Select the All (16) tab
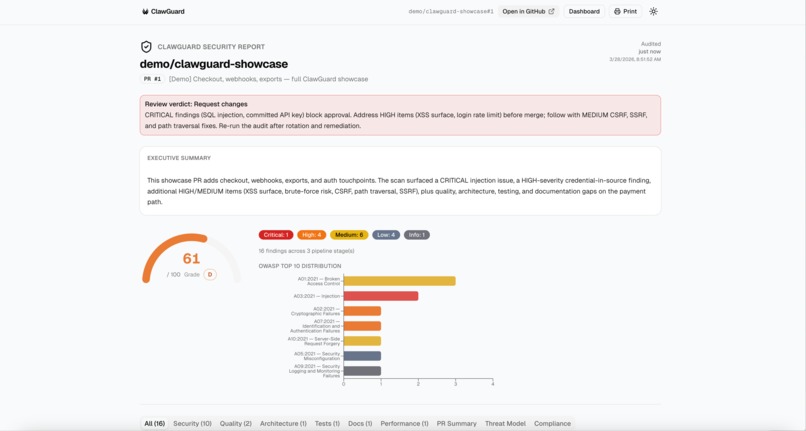Viewport: 806px width, 431px height. pos(155,424)
